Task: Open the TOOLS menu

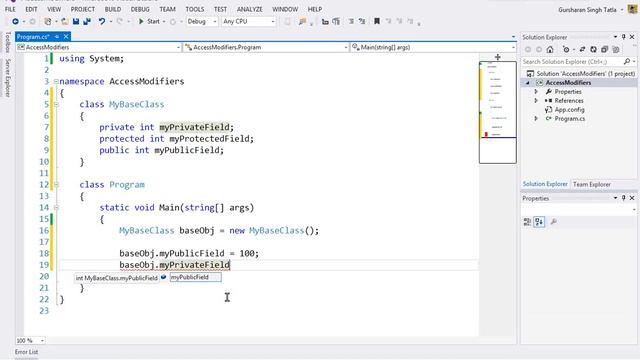Action: pyautogui.click(x=195, y=9)
